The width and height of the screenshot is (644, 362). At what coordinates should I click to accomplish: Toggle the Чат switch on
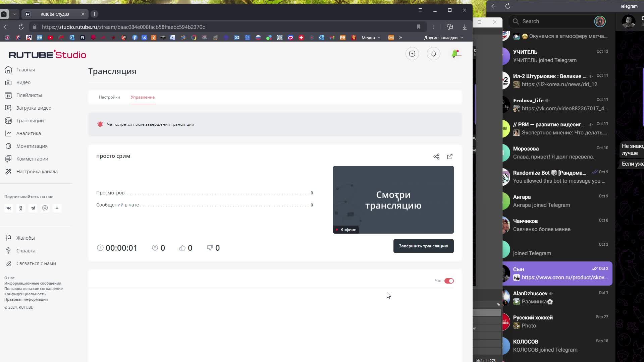tap(449, 281)
